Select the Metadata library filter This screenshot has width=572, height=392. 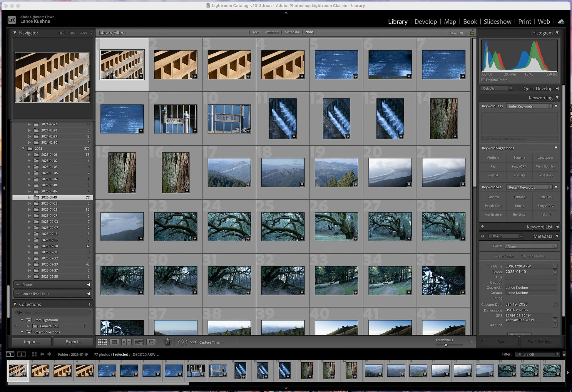[292, 32]
